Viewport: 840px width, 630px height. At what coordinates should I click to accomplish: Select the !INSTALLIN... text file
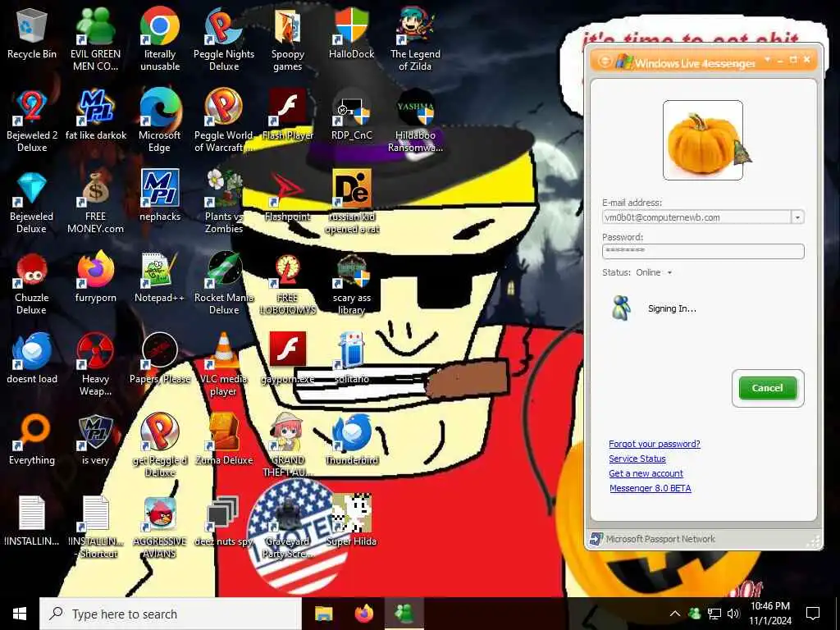32,514
